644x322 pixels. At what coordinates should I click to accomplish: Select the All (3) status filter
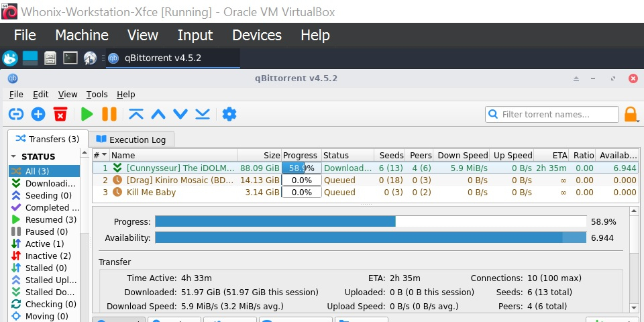pyautogui.click(x=44, y=171)
